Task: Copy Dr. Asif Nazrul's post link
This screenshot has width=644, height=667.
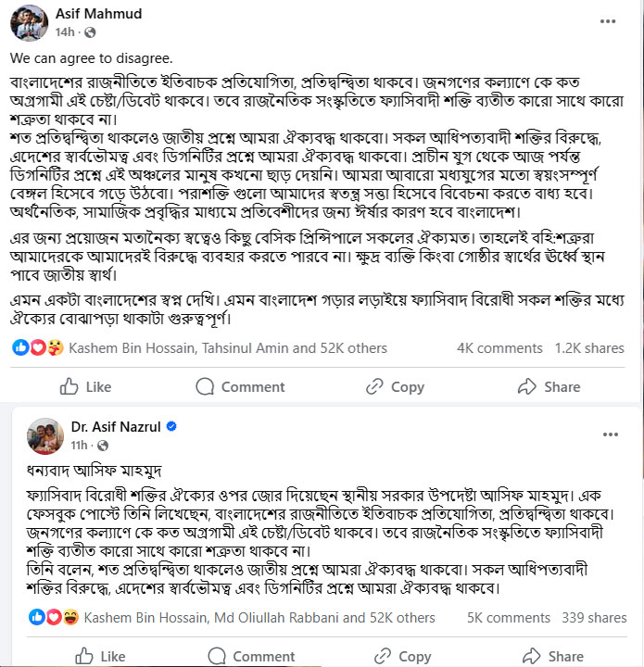Action: 402,656
